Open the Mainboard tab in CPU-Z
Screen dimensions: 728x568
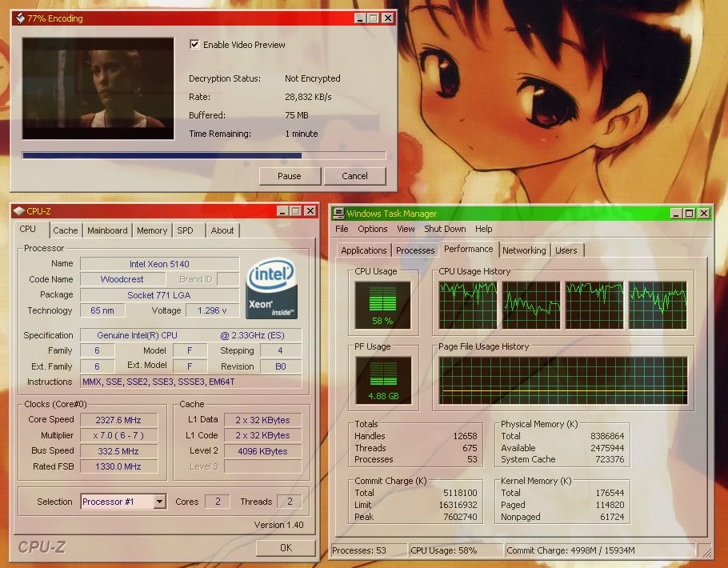pos(107,230)
